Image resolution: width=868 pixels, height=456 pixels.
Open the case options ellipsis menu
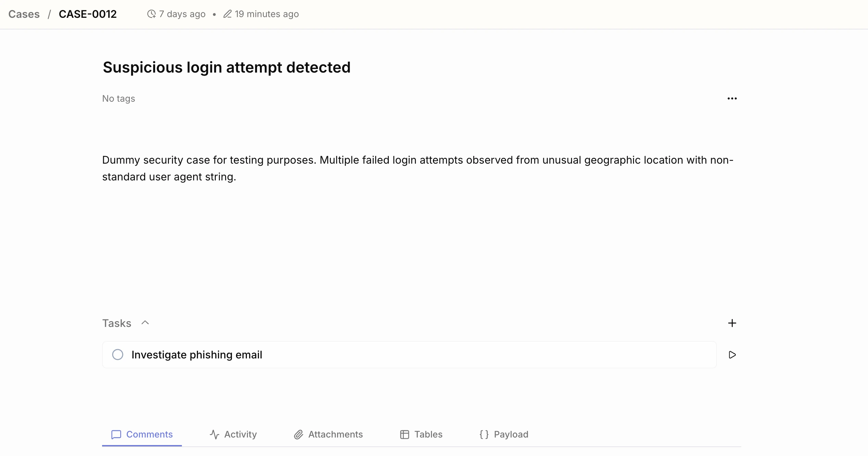(732, 99)
